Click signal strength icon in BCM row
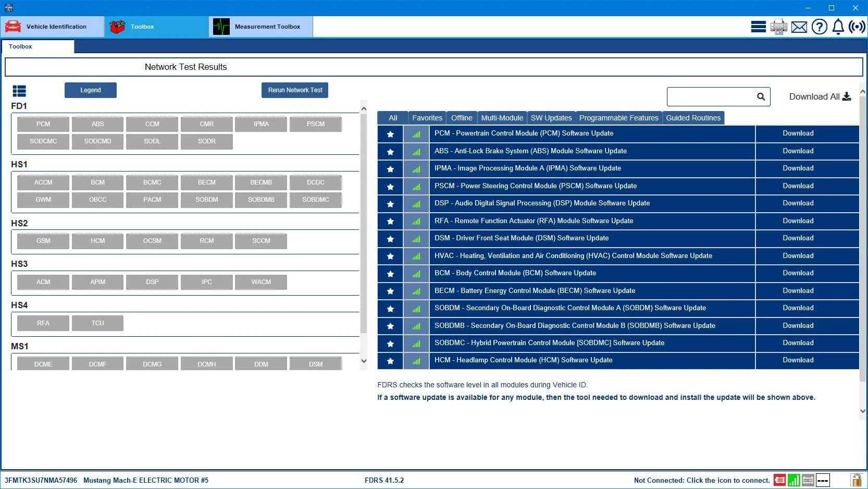This screenshot has width=868, height=489. tap(416, 274)
